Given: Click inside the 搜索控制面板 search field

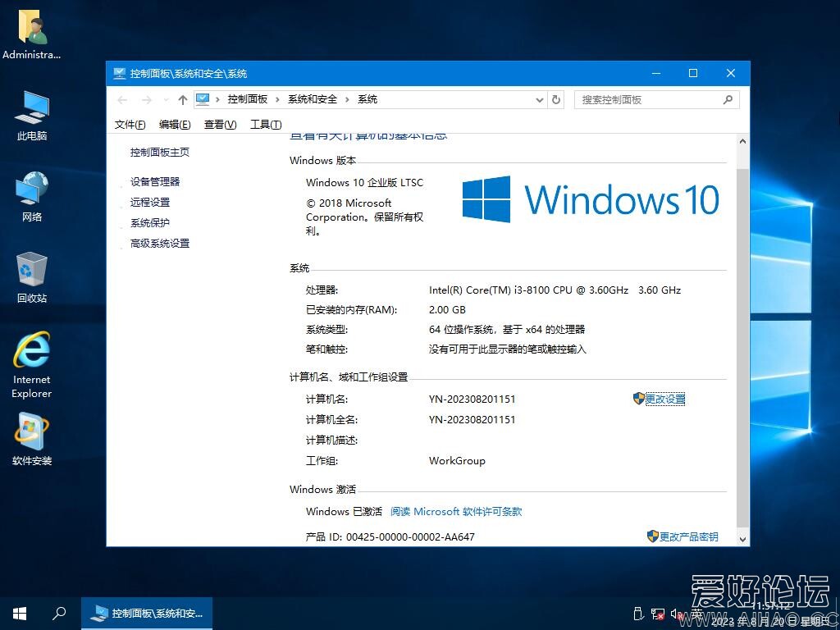Looking at the screenshot, I should 648,100.
